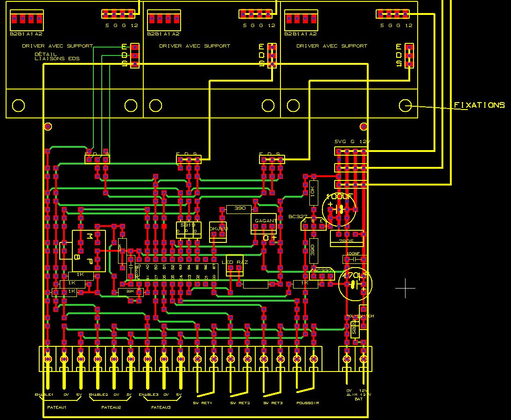Screen dimensions: 511x420
Task: Click the 100NF capacitor
Action: [355, 259]
